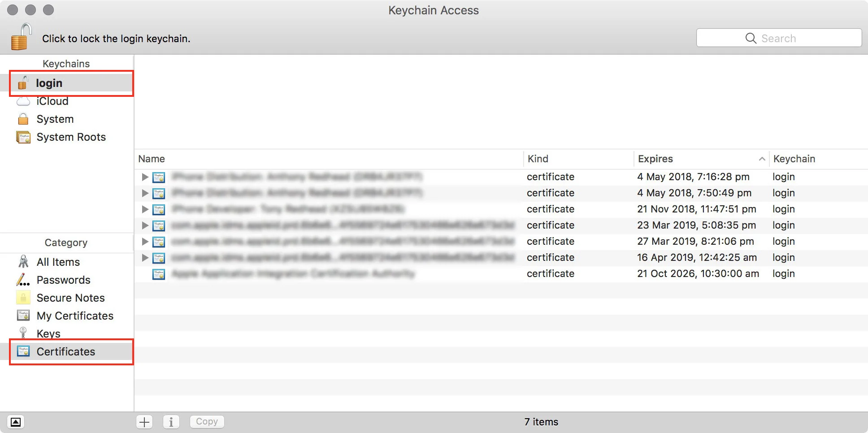This screenshot has height=433, width=868.
Task: Click certificate icon of 21 Oct 2026 row
Action: pyautogui.click(x=159, y=274)
